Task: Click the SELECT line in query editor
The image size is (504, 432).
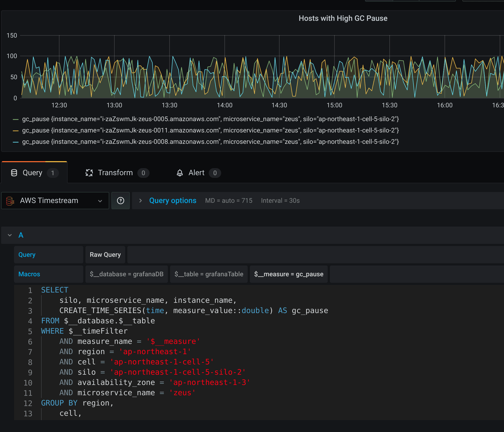Action: [x=55, y=290]
